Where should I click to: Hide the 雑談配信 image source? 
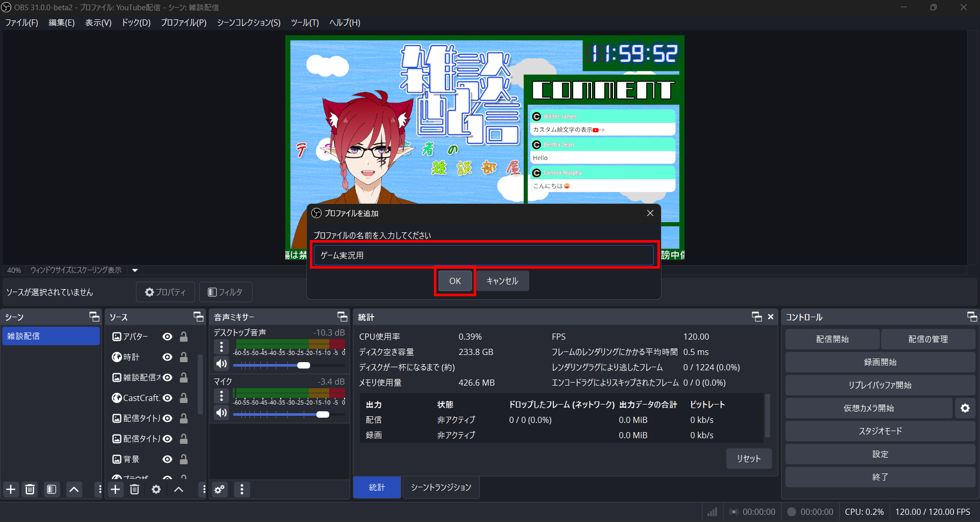click(167, 377)
